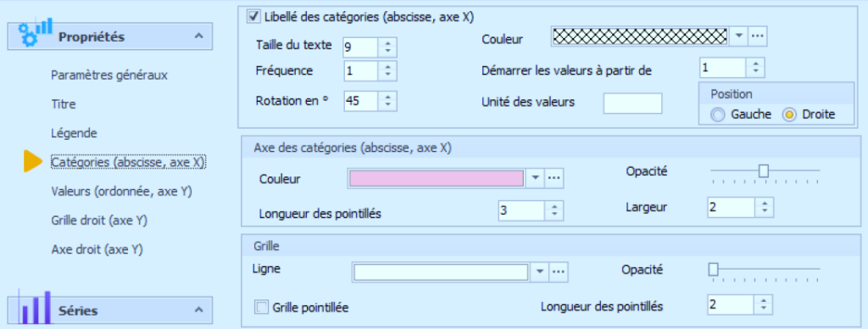Click the orange arrow marker beside Catégories
The width and height of the screenshot is (868, 329).
coord(33,161)
